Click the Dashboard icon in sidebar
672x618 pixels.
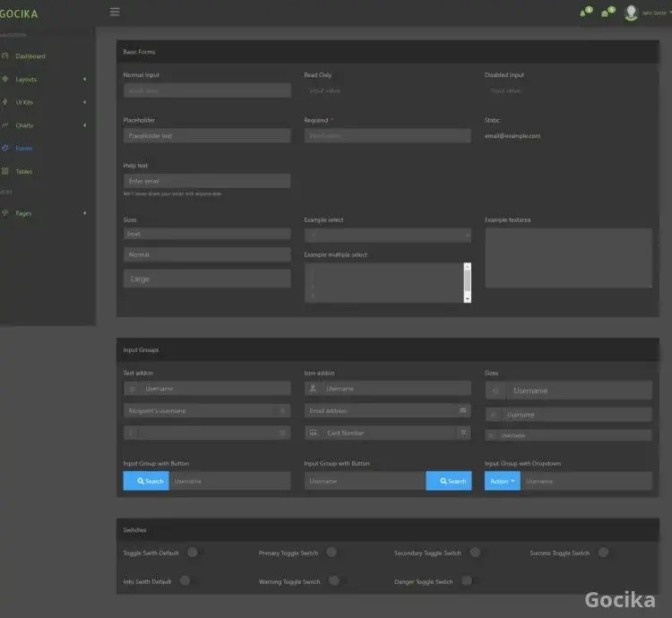click(5, 56)
